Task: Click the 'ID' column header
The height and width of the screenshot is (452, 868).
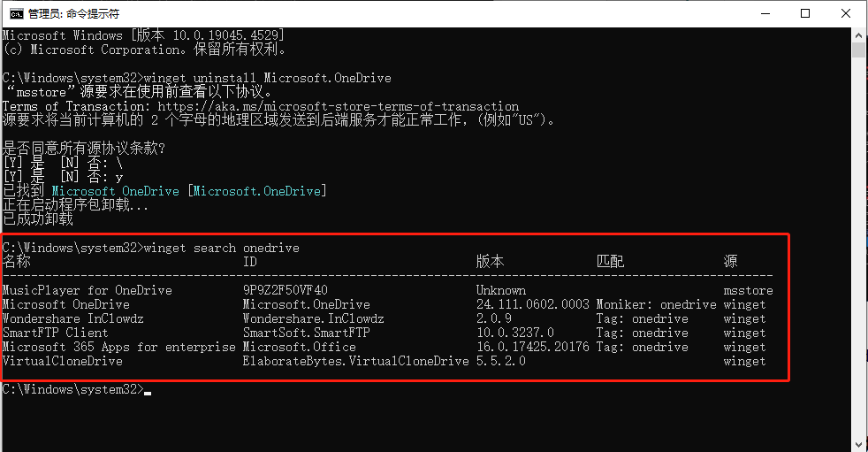Action: (249, 262)
